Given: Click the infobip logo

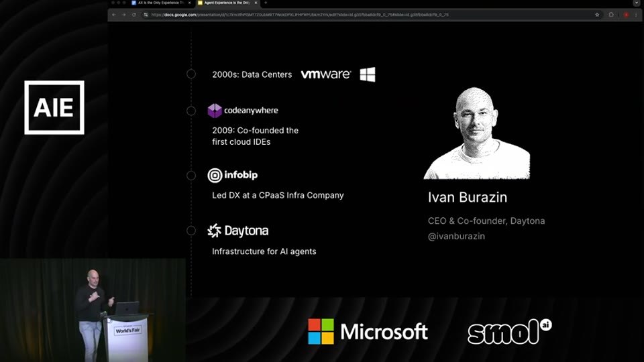Looking at the screenshot, I should (233, 175).
